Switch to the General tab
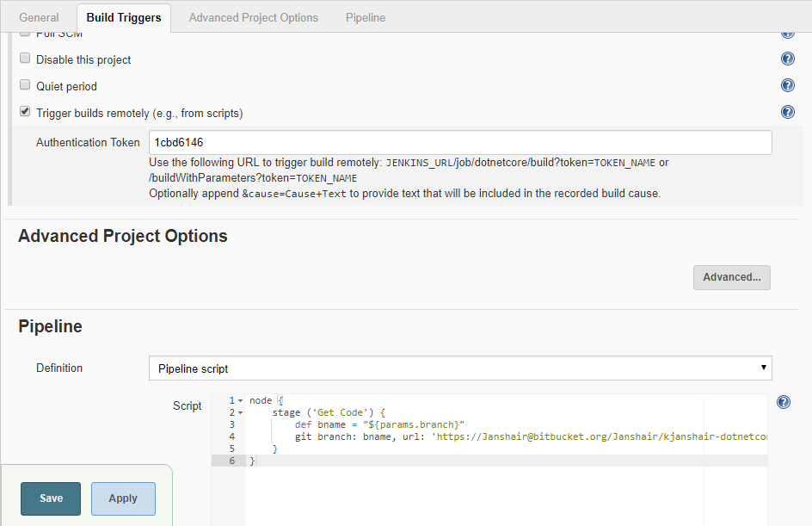 click(39, 17)
